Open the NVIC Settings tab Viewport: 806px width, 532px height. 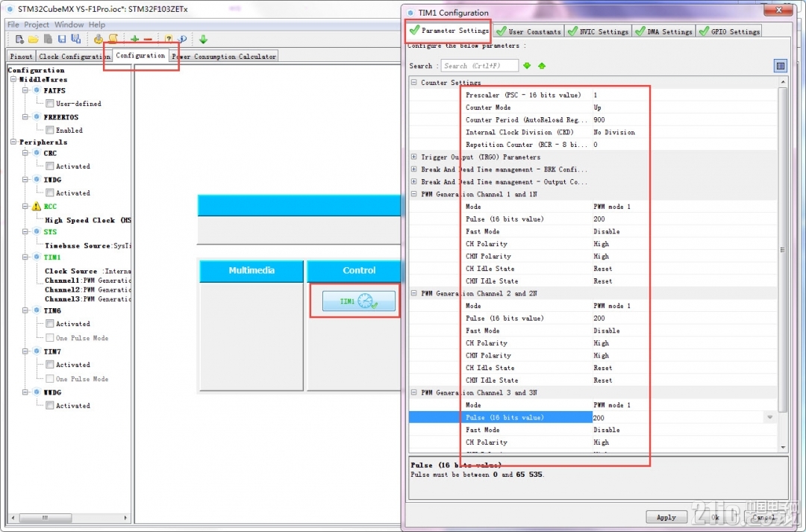click(598, 31)
